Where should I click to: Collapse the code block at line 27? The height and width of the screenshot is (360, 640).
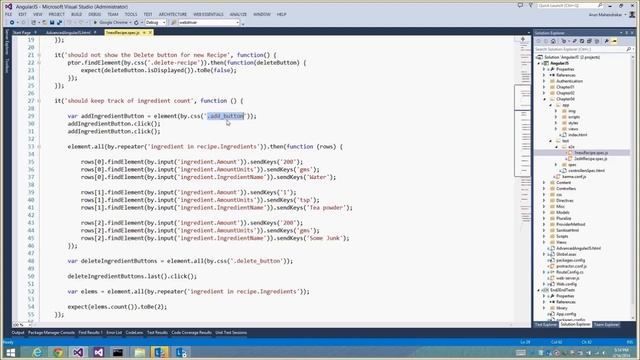[39, 101]
